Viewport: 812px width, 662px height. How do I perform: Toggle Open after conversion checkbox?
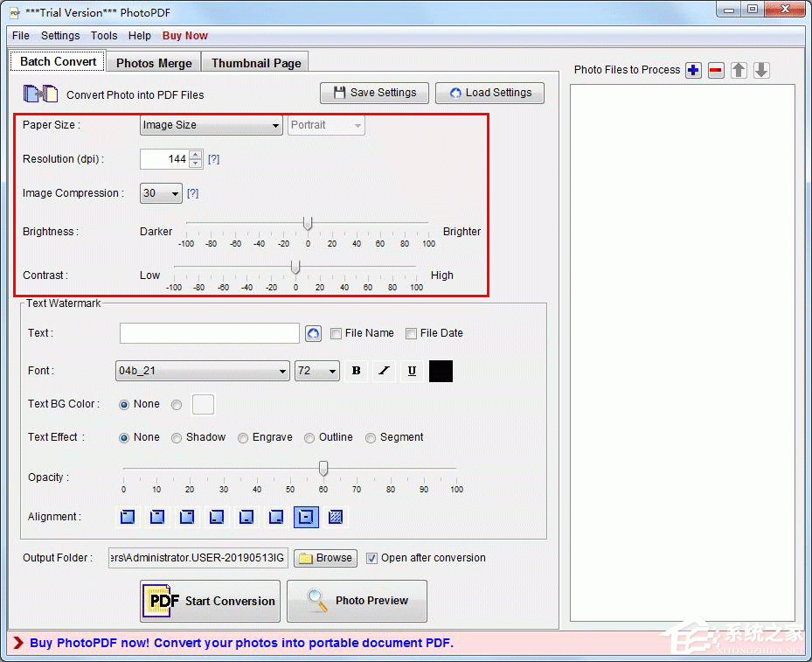[x=371, y=559]
